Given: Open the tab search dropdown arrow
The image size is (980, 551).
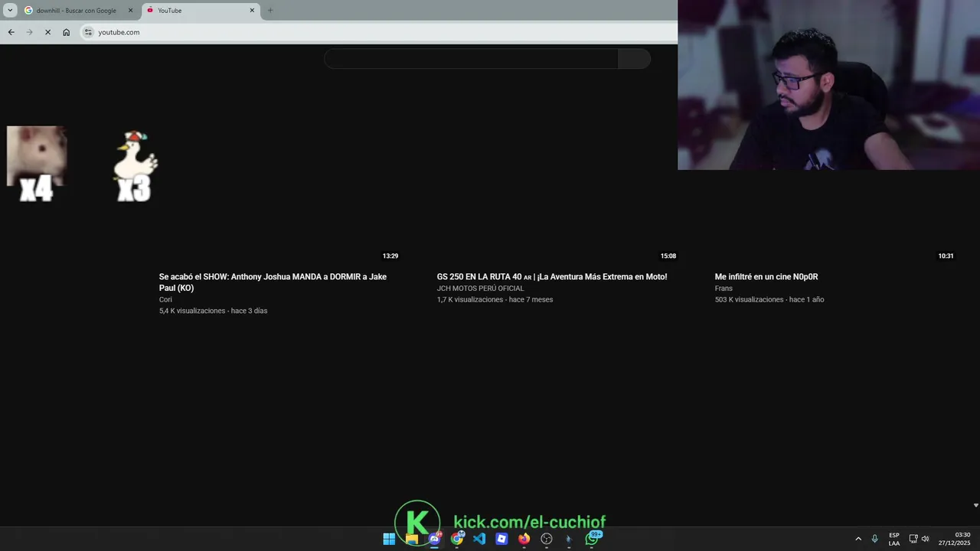Looking at the screenshot, I should [x=10, y=11].
